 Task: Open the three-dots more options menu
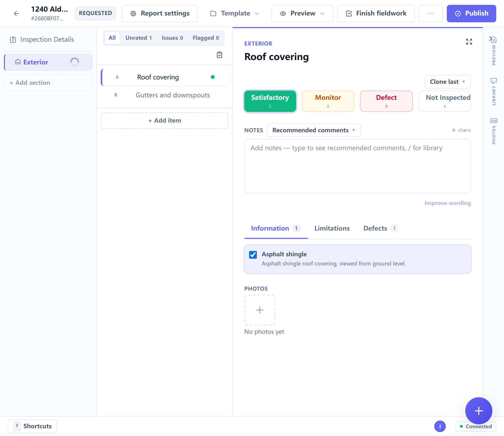click(431, 14)
